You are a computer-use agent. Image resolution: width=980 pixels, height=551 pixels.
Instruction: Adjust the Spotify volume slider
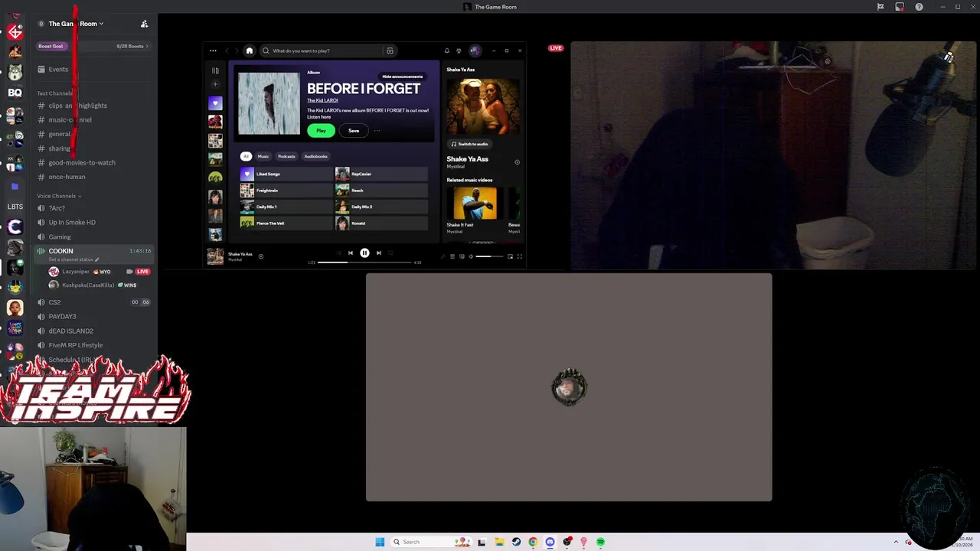point(489,256)
